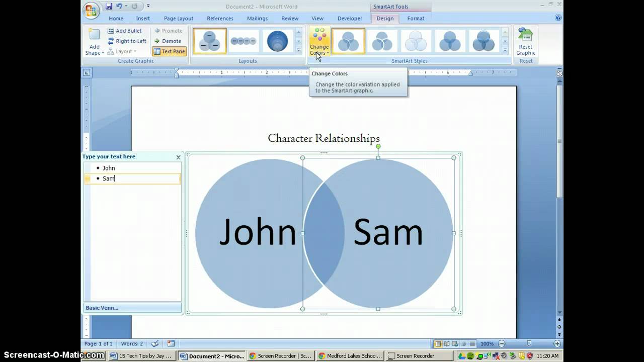Click the Basic Venn layout link
The image size is (644, 362).
pos(102,308)
